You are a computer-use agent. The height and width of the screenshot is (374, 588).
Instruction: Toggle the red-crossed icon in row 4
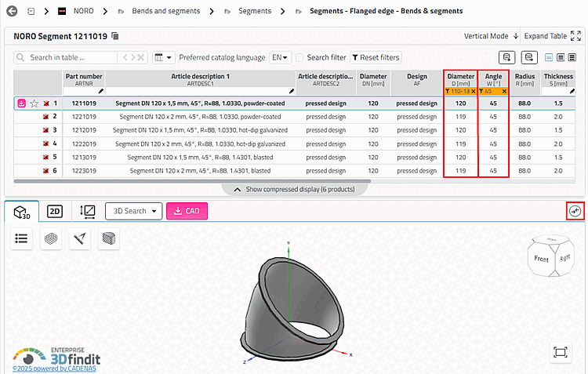pyautogui.click(x=45, y=143)
